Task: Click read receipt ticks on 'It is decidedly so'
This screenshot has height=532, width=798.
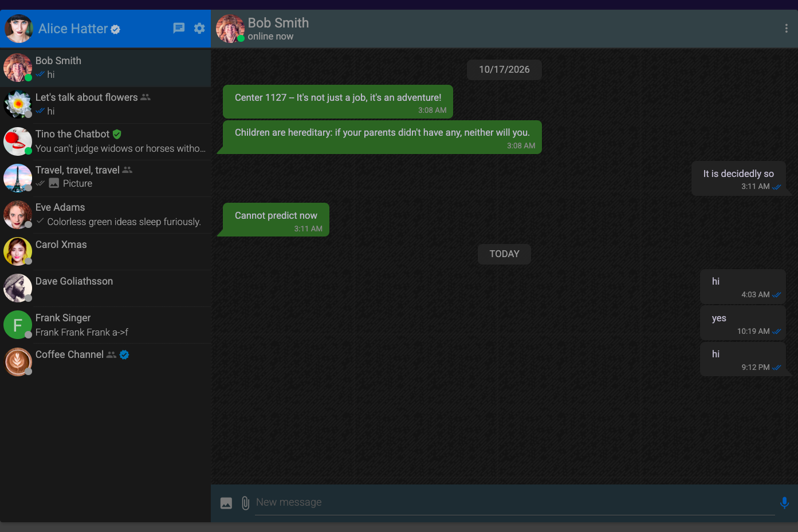Action: click(777, 187)
